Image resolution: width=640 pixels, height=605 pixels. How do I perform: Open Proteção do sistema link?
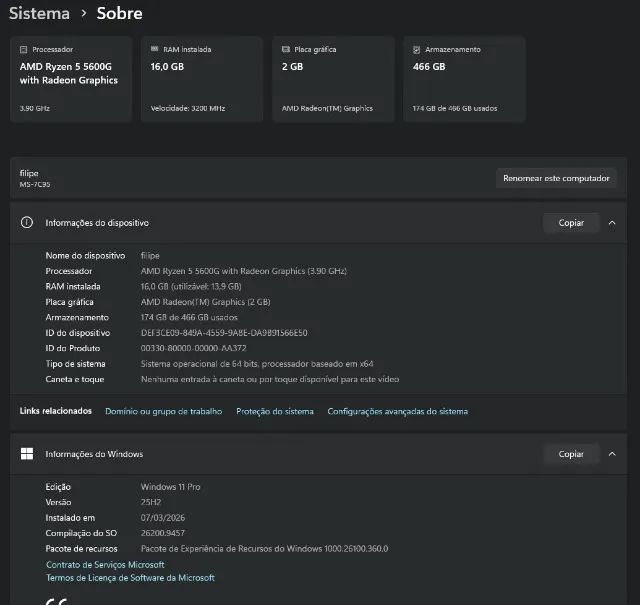(275, 411)
